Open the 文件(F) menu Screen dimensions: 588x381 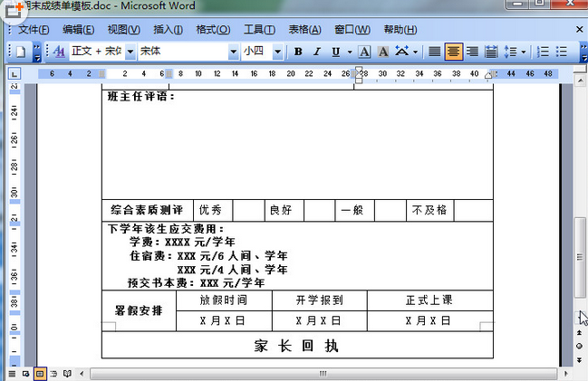click(x=34, y=30)
